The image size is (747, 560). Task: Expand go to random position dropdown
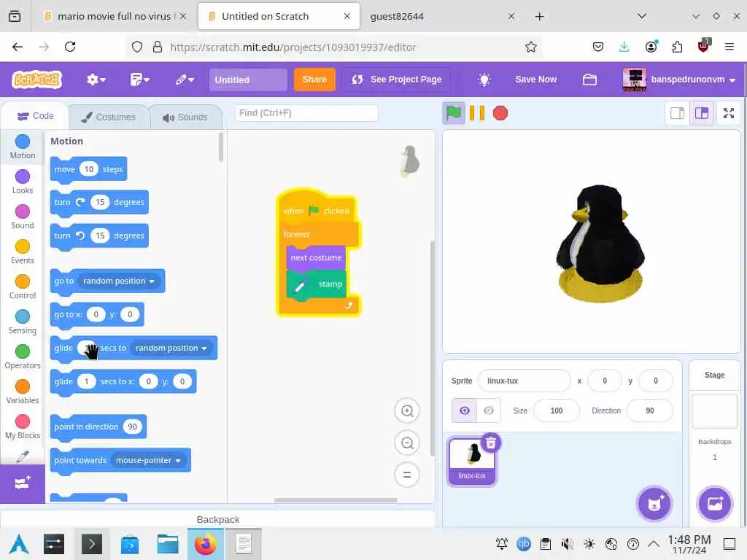click(118, 281)
